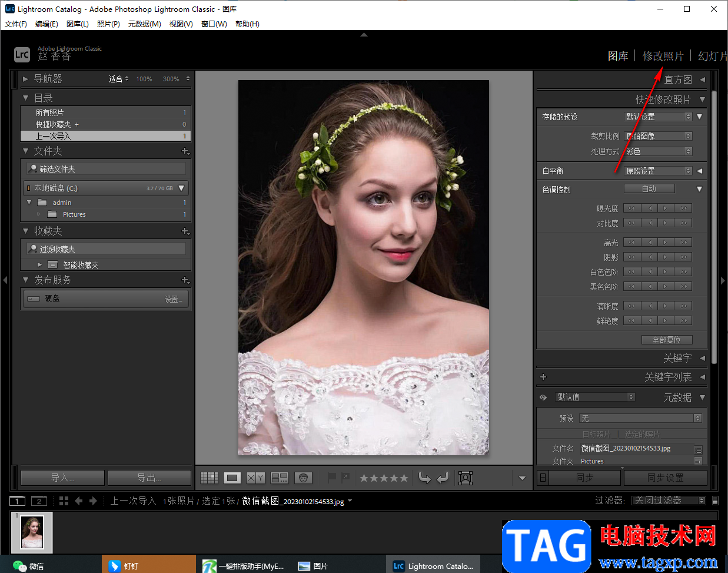Open People face view icon
Image resolution: width=728 pixels, height=573 pixels.
pyautogui.click(x=303, y=478)
